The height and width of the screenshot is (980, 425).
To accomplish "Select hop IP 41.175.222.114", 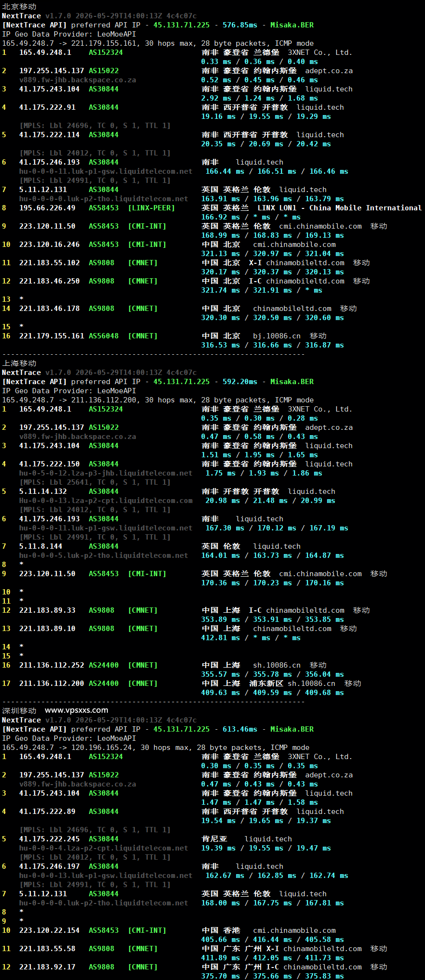I will pyautogui.click(x=50, y=135).
